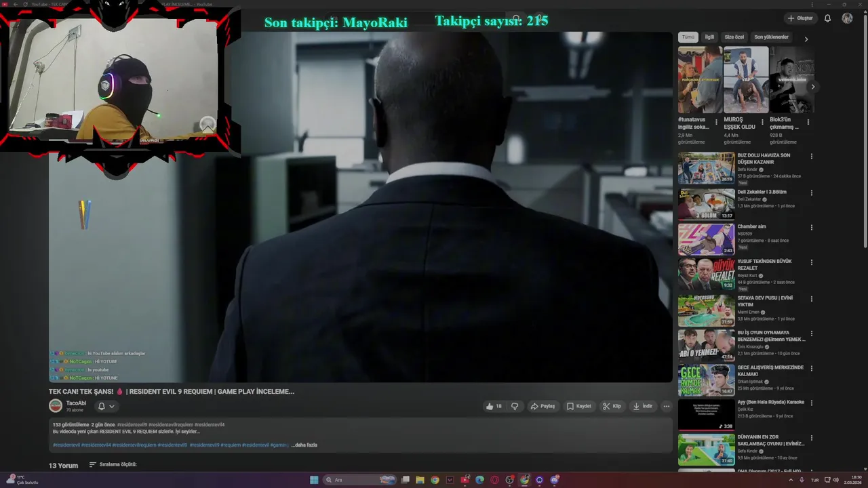Open options for Chamber aim video
Image resolution: width=868 pixels, height=488 pixels.
[812, 228]
